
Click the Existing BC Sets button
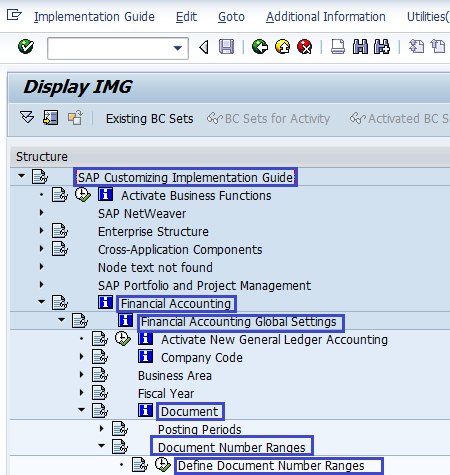click(x=149, y=119)
